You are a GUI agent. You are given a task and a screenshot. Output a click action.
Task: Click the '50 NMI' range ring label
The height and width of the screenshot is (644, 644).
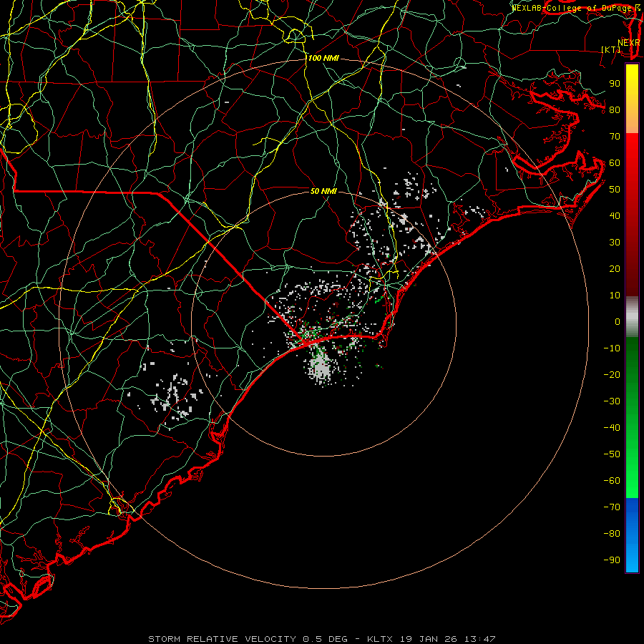[x=323, y=191]
